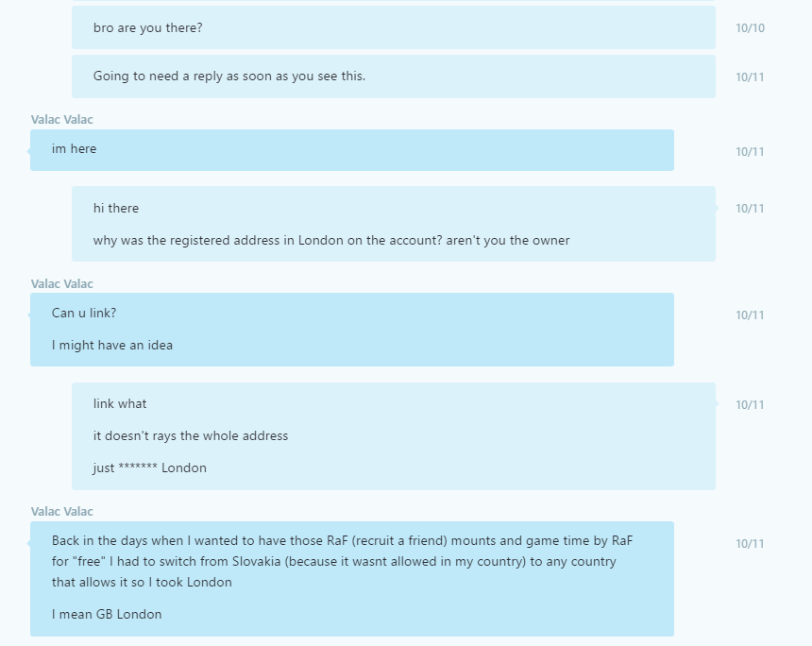Click the "bro are you there?" message
The image size is (812, 646).
coord(148,28)
